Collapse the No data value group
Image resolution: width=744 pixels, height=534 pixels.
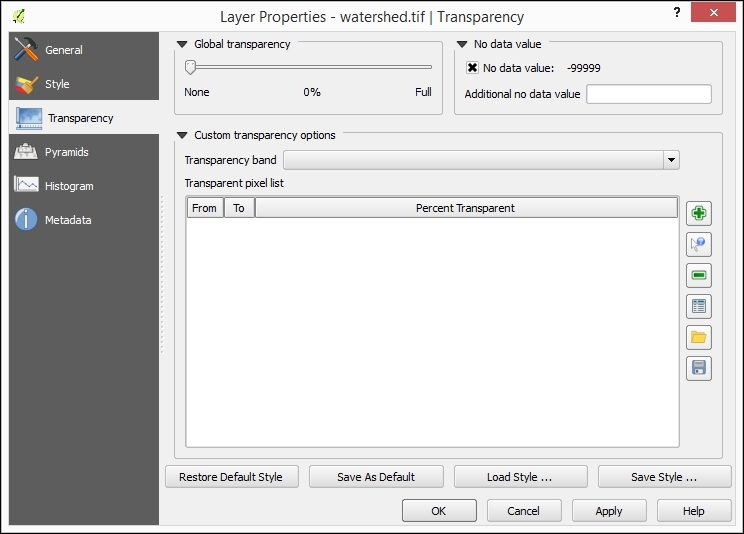click(x=462, y=44)
